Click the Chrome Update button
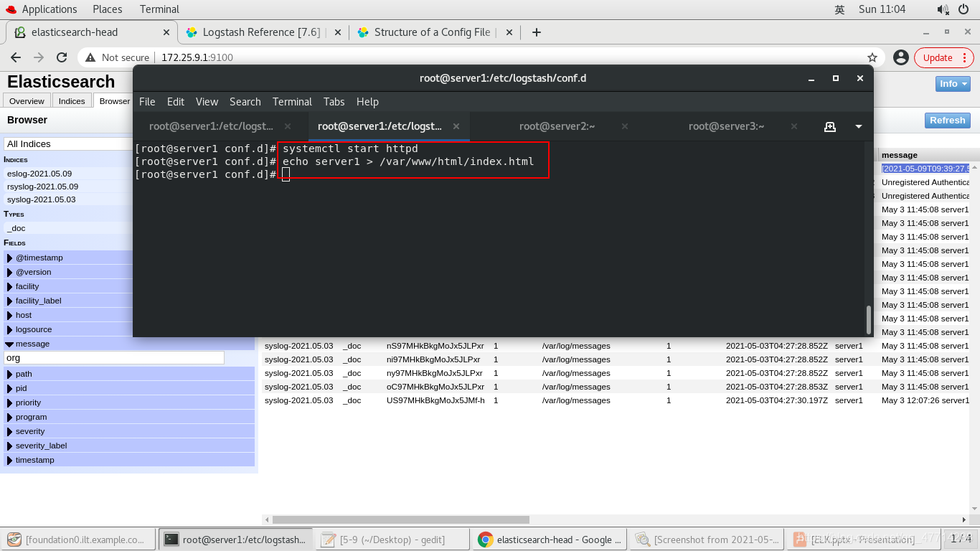The height and width of the screenshot is (551, 980). click(943, 57)
